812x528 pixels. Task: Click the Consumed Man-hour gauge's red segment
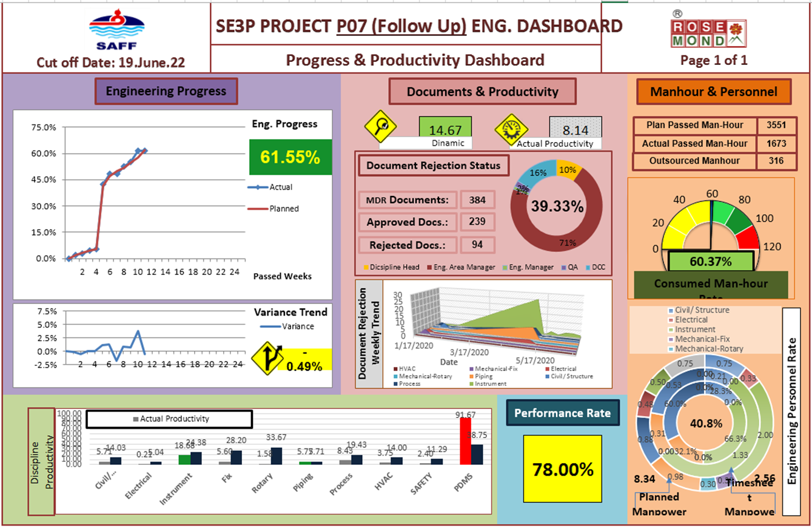tap(750, 237)
